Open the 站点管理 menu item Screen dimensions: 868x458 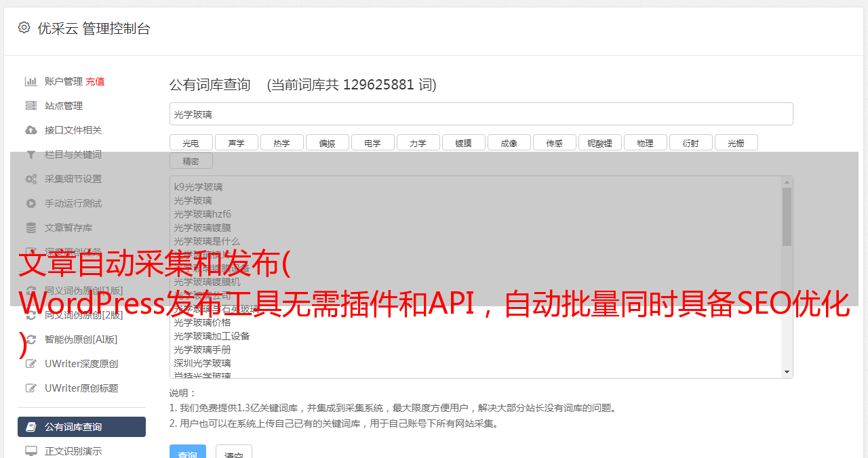tap(64, 106)
